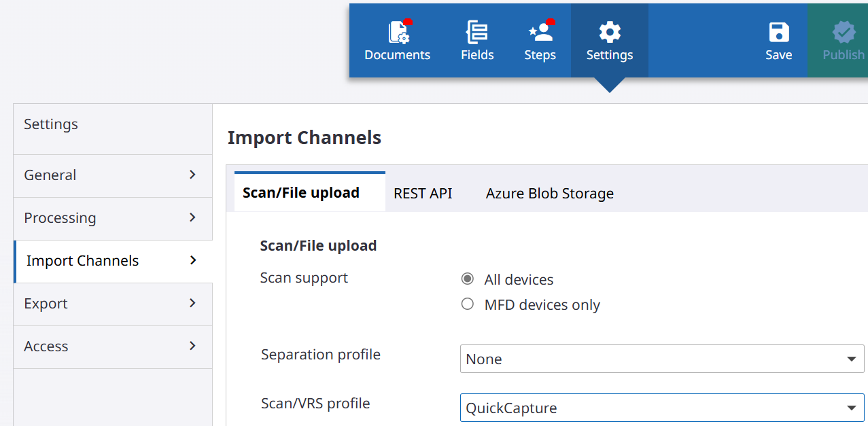Switch to the REST API tab
Image resolution: width=868 pixels, height=426 pixels.
tap(422, 192)
